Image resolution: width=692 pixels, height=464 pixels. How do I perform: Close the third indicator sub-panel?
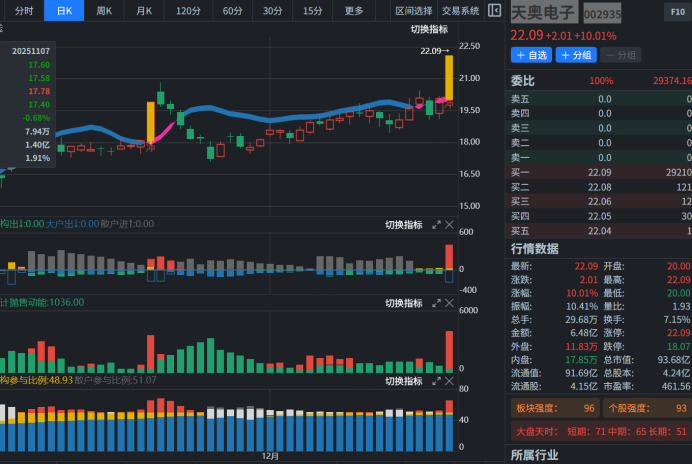(449, 381)
